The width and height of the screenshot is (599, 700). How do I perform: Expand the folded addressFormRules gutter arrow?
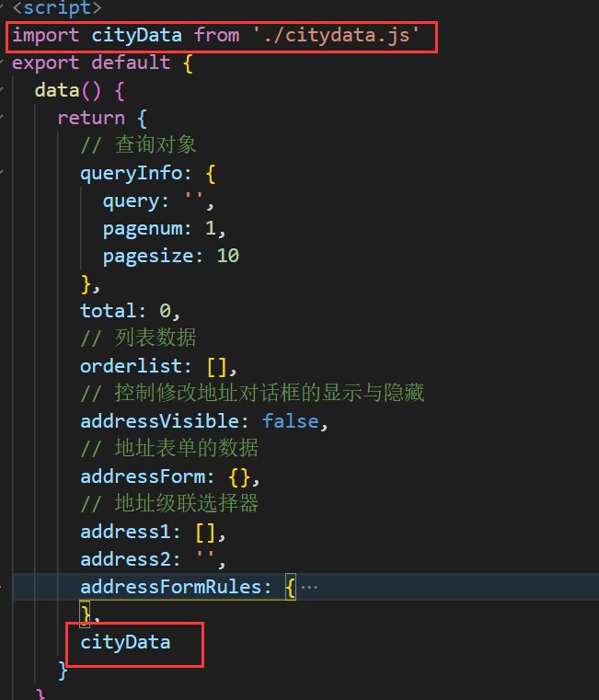(x=3, y=587)
